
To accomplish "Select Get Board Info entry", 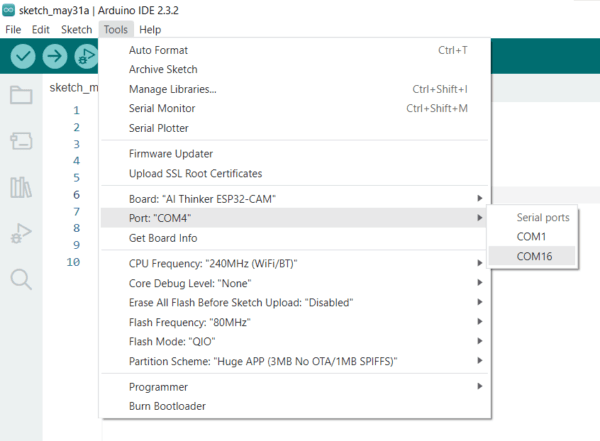I will click(295, 238).
